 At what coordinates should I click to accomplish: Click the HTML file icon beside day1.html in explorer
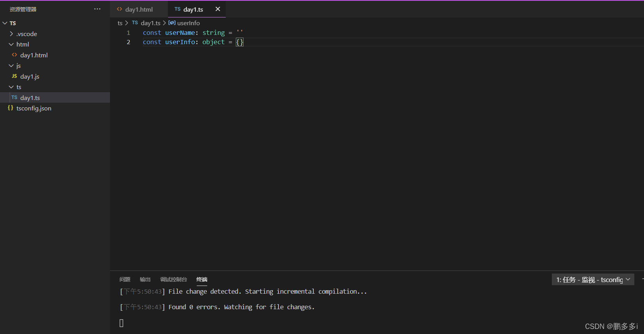coord(14,55)
